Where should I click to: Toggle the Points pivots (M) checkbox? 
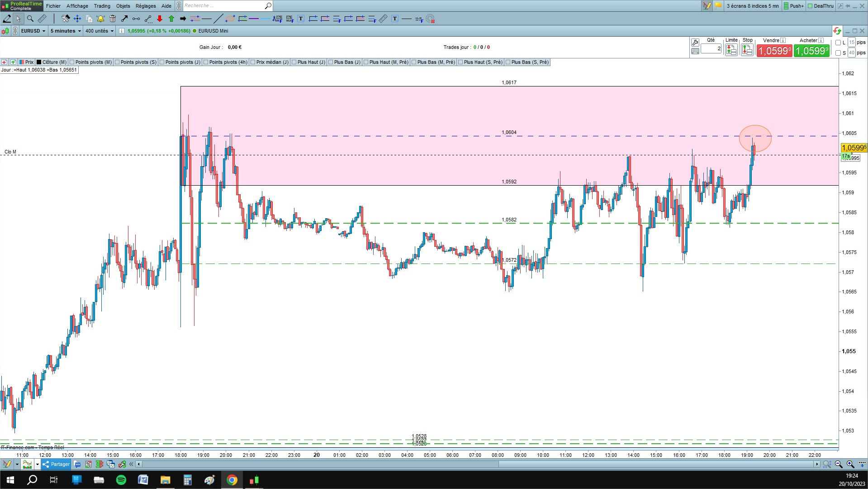tap(72, 62)
